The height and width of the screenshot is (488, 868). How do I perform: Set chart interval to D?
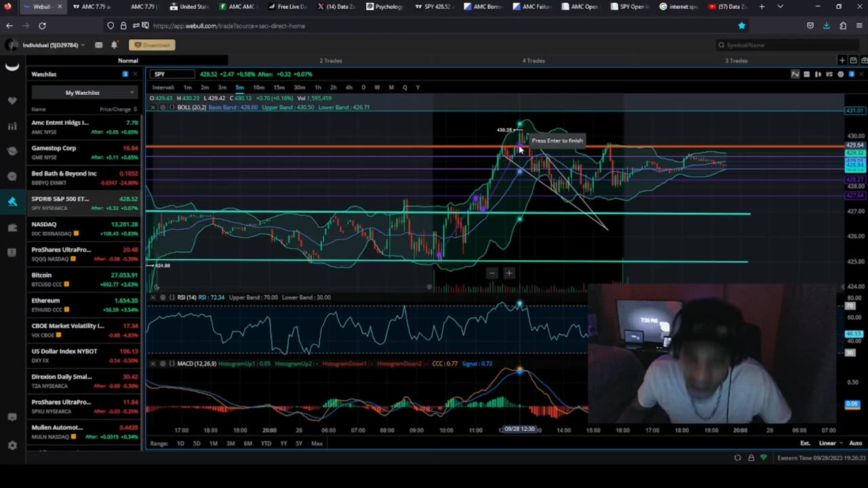pos(363,87)
